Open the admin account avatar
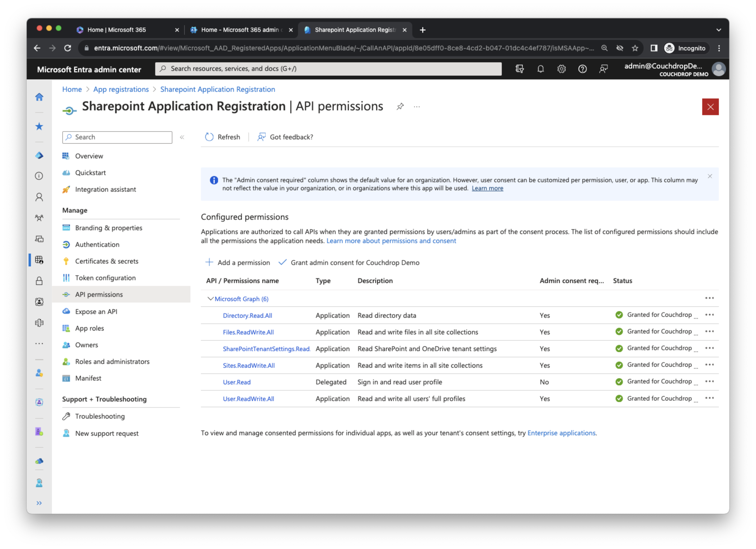This screenshot has width=756, height=549. [x=718, y=69]
